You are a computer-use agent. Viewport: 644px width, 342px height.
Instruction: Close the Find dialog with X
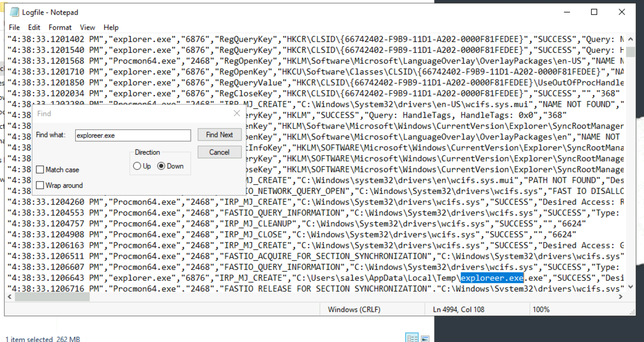(x=237, y=113)
